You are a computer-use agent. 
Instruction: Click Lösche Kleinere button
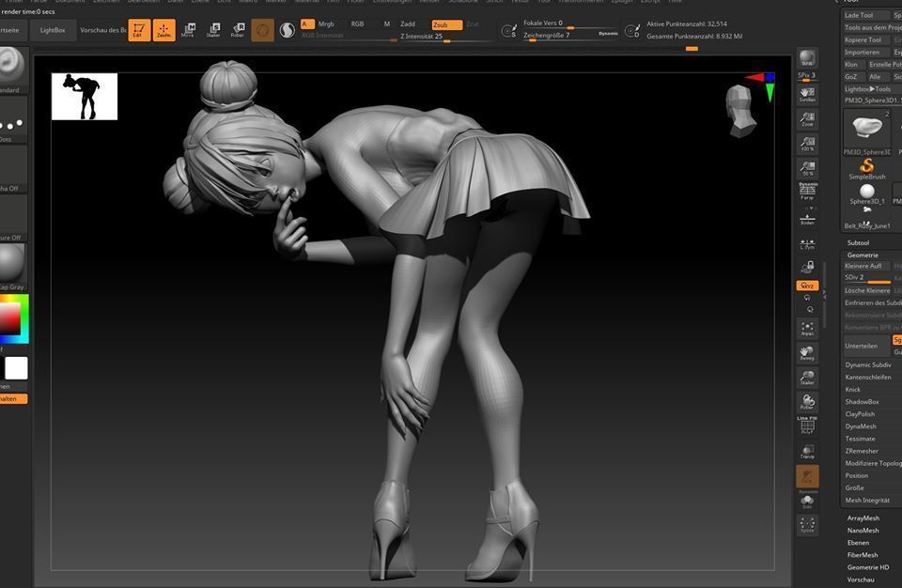pos(865,290)
